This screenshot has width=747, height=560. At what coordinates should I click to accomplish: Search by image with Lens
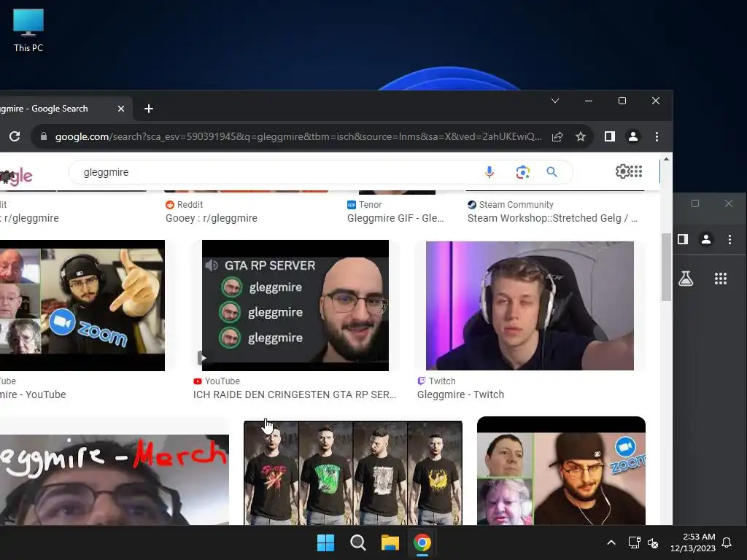522,172
